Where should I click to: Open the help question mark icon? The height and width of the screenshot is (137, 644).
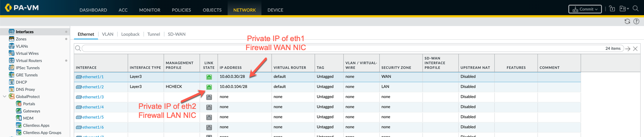(636, 21)
